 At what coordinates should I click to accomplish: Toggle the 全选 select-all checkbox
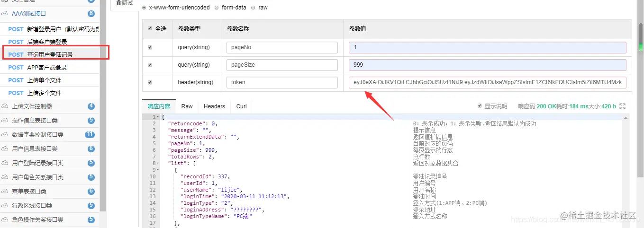click(x=150, y=28)
